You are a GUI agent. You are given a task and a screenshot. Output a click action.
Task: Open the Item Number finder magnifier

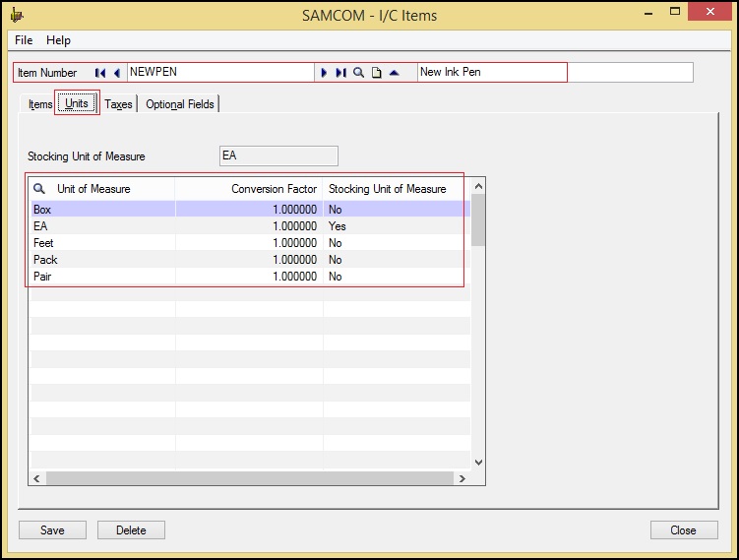358,73
